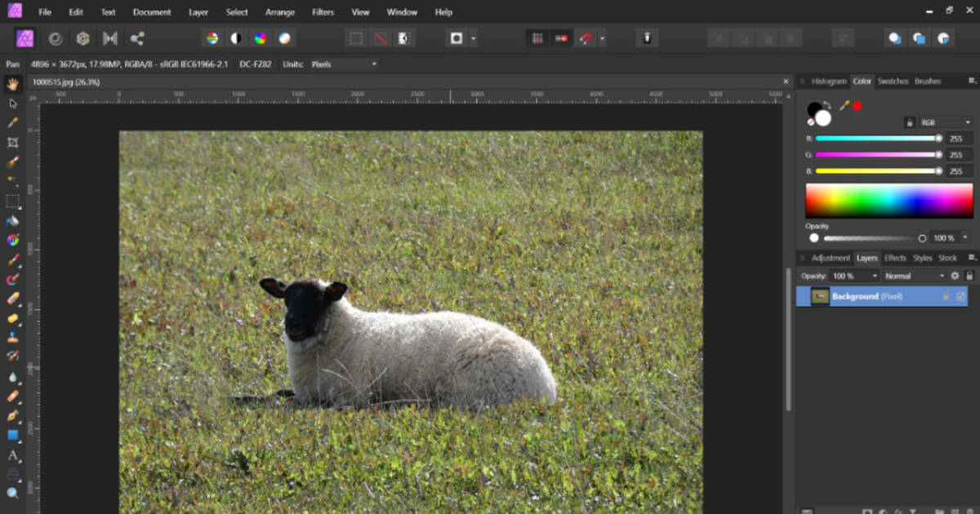
Task: Apply Auto Levels adjustment
Action: (x=212, y=38)
